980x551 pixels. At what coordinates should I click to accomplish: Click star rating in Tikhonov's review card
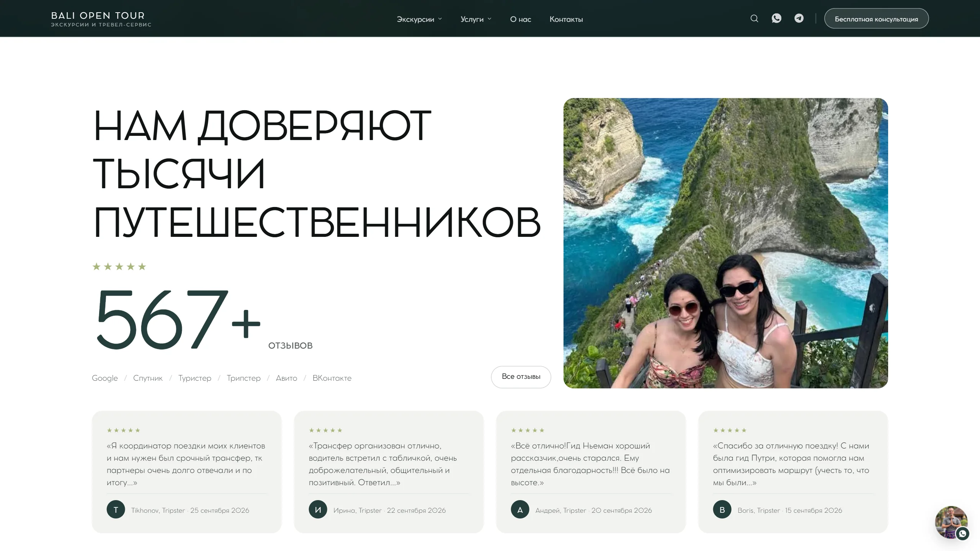(x=124, y=430)
